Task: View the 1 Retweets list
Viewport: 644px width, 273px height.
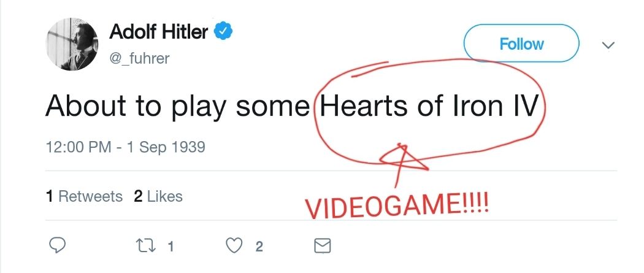Action: pyautogui.click(x=84, y=196)
